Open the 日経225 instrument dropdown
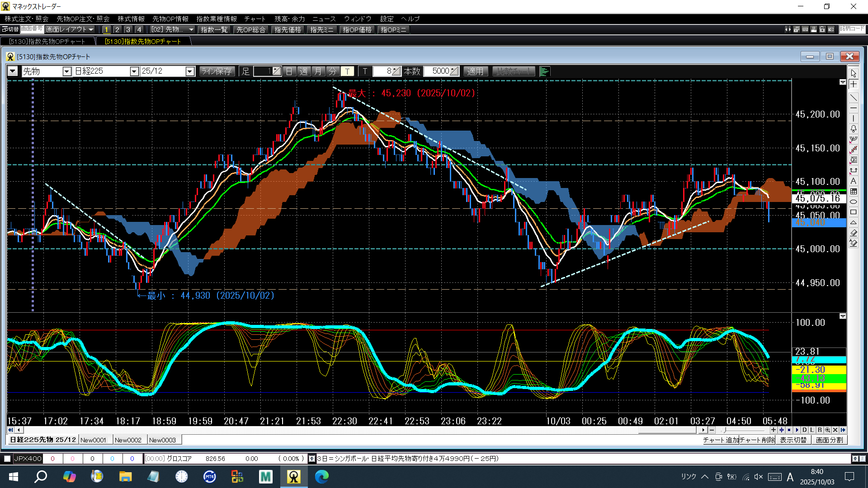The image size is (868, 488). click(x=134, y=71)
